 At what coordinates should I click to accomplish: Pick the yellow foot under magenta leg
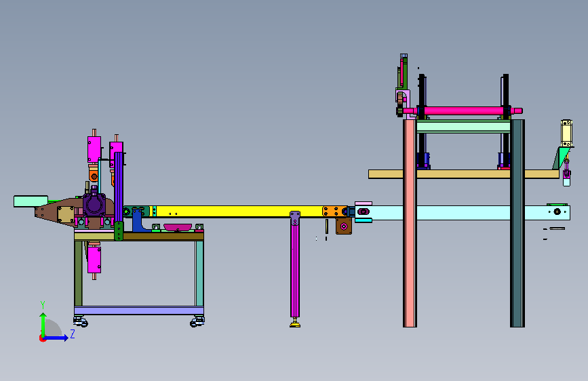295,325
